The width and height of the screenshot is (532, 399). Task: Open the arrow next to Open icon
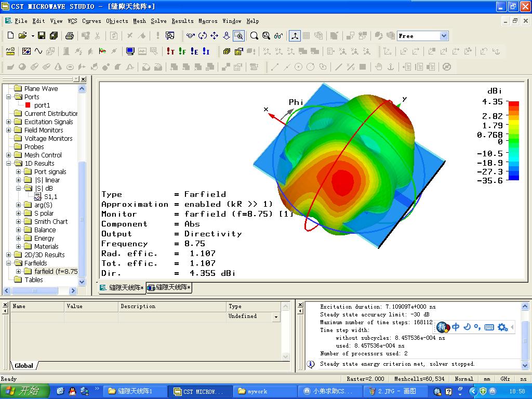pyautogui.click(x=33, y=36)
